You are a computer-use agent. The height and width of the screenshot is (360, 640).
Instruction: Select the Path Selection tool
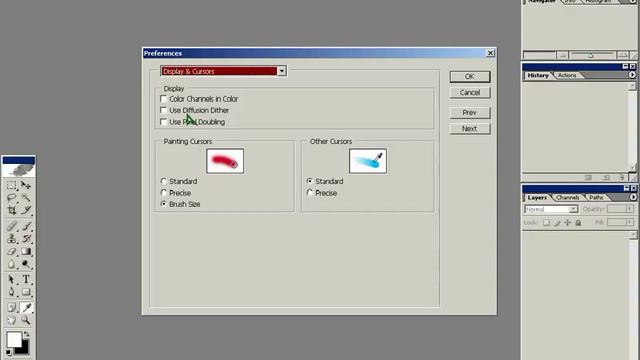(11, 279)
